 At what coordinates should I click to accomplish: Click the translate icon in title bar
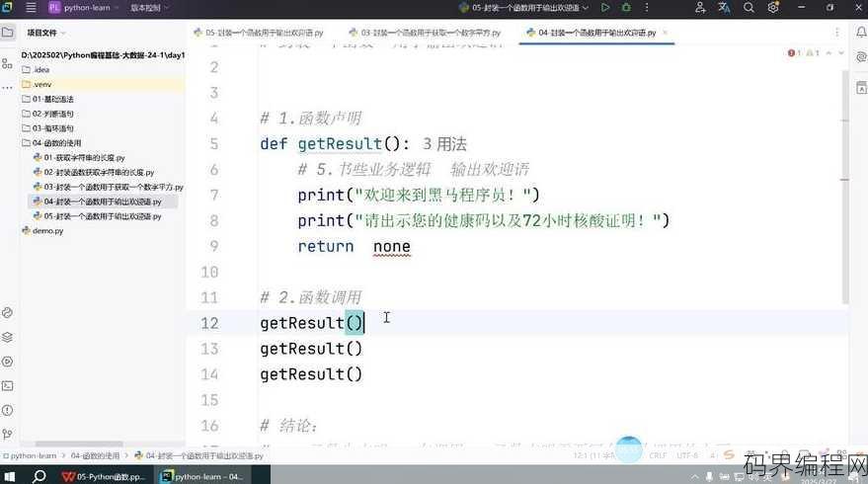(724, 8)
